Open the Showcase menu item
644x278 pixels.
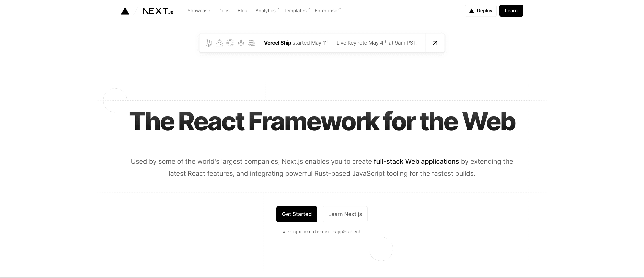pyautogui.click(x=199, y=11)
